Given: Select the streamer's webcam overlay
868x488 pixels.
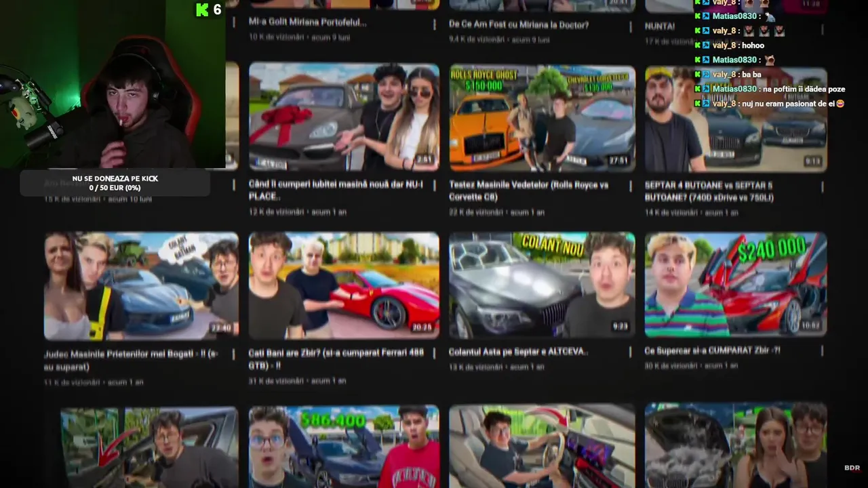Looking at the screenshot, I should click(113, 84).
